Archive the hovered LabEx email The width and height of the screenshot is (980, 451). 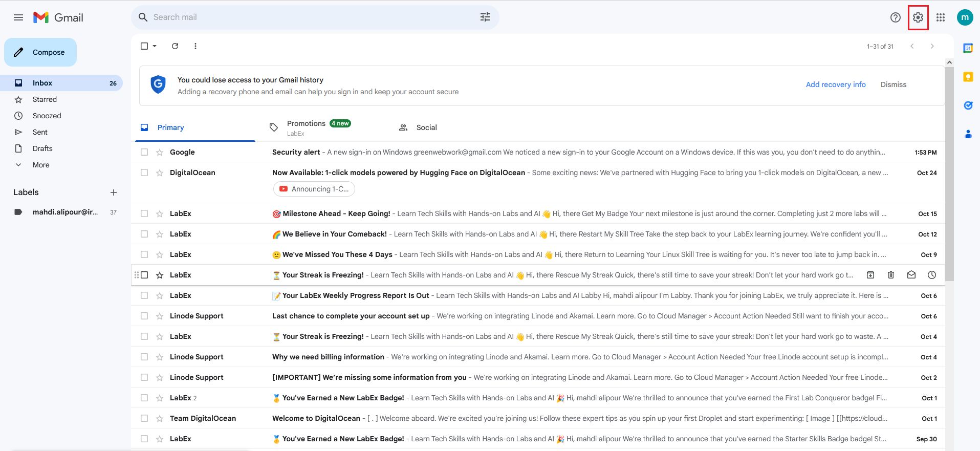coord(870,275)
